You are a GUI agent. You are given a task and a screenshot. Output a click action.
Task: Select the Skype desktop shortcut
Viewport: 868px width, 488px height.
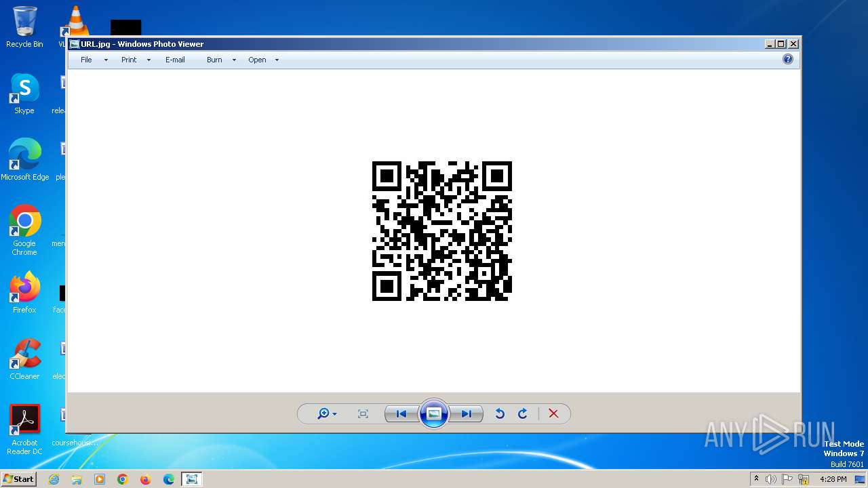click(x=24, y=94)
